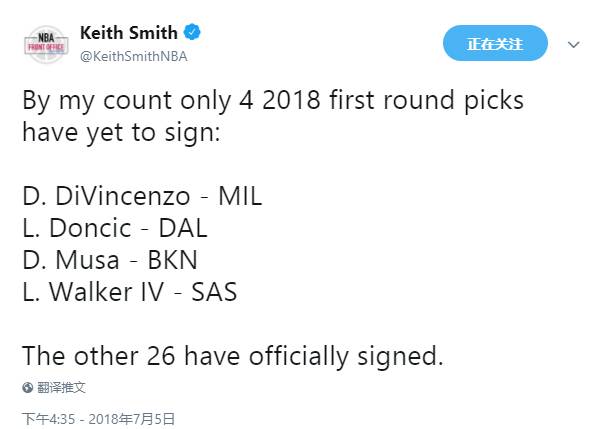Screen dimensions: 606x429
Task: Click the blue verified badge icon
Action: click(192, 32)
